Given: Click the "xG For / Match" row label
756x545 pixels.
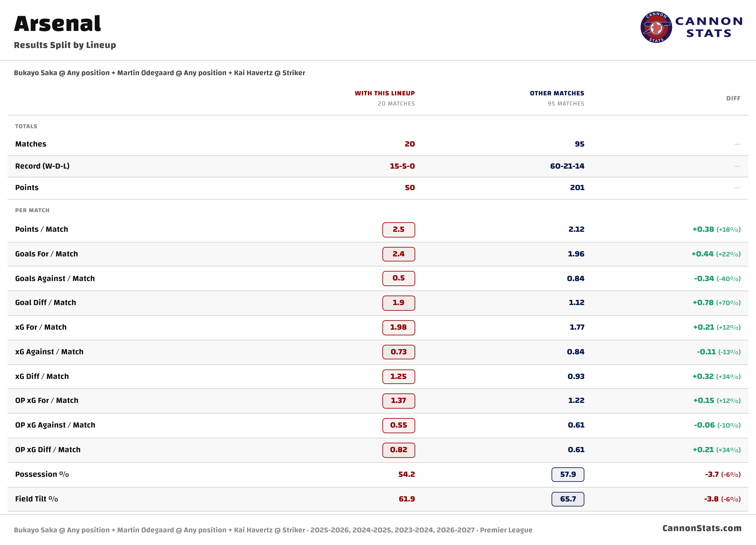Looking at the screenshot, I should tap(41, 328).
